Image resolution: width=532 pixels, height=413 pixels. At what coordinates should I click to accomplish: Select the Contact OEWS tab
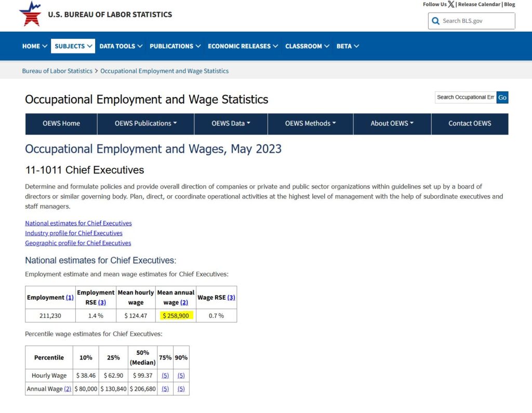pyautogui.click(x=470, y=124)
